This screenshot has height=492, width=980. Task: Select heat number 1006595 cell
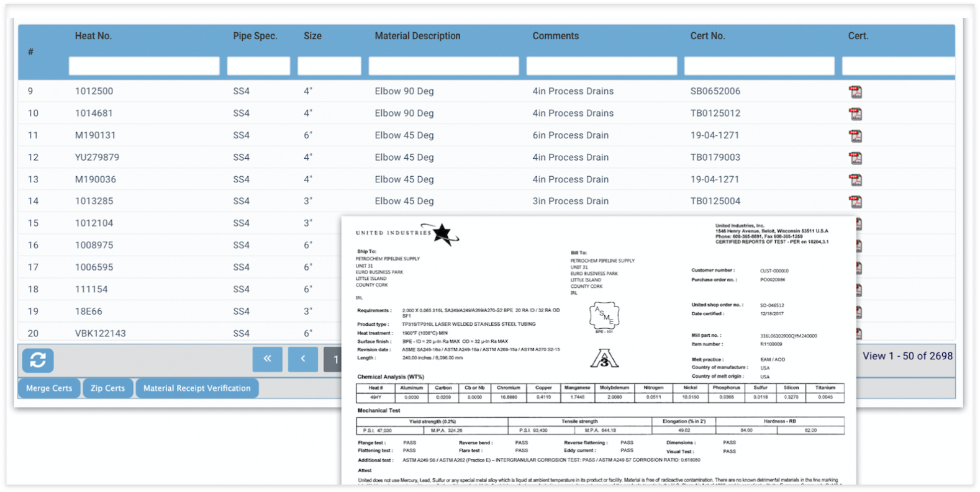tap(94, 267)
